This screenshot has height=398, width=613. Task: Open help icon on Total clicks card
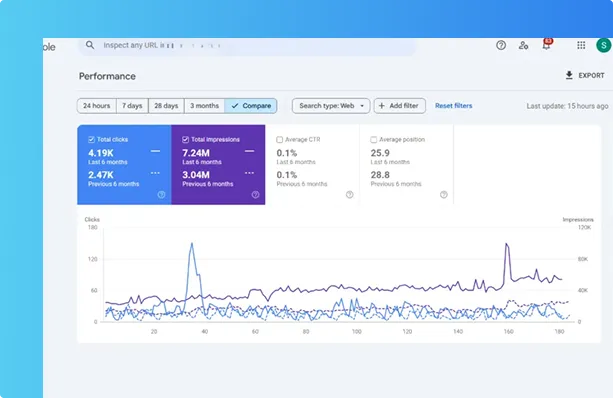click(161, 194)
